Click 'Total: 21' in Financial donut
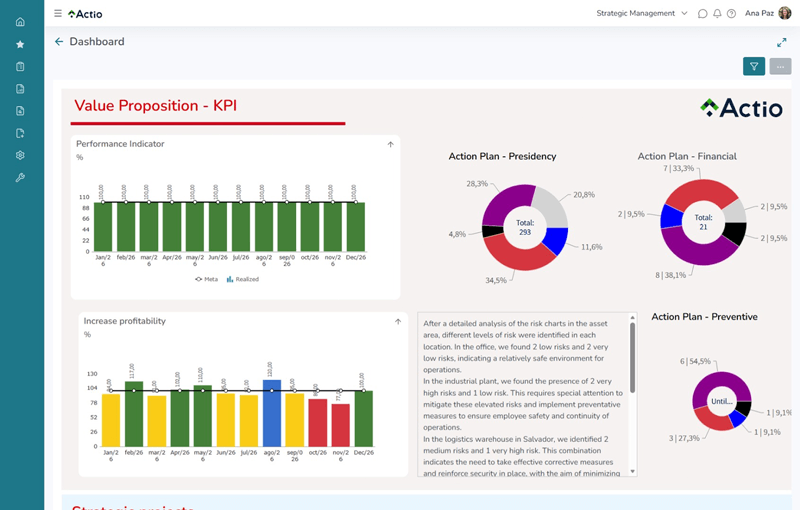800x510 pixels. 703,222
